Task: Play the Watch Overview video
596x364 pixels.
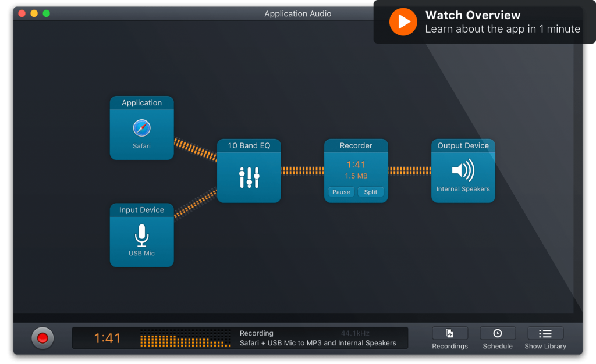Action: pyautogui.click(x=402, y=22)
